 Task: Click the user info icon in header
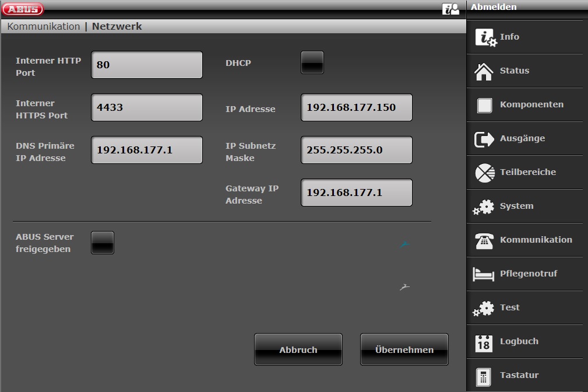tap(450, 9)
